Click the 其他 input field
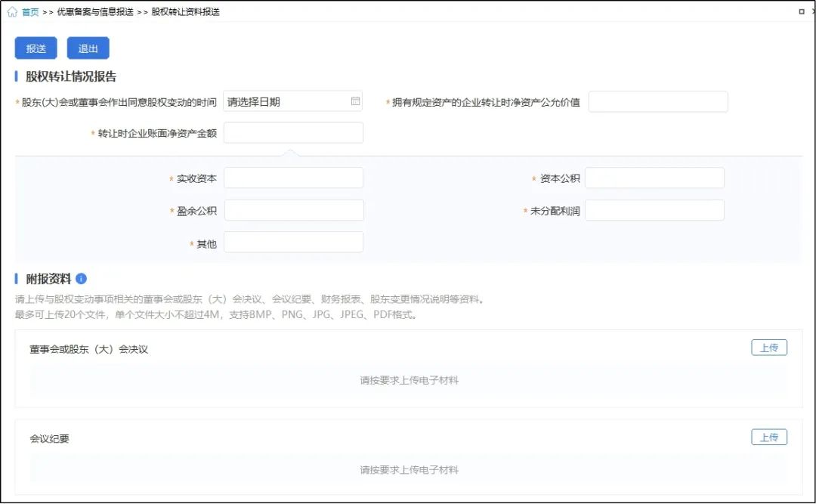816x504 pixels. click(293, 243)
